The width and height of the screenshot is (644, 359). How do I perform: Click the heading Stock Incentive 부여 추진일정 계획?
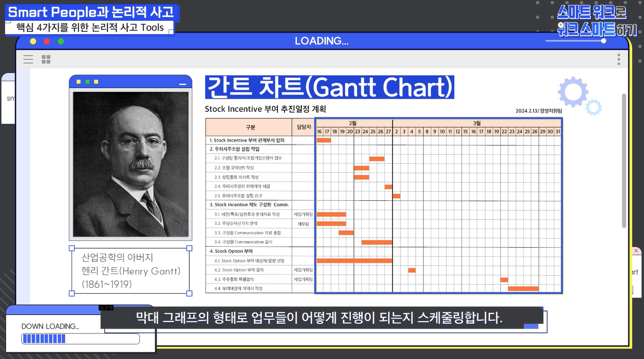[x=265, y=109]
